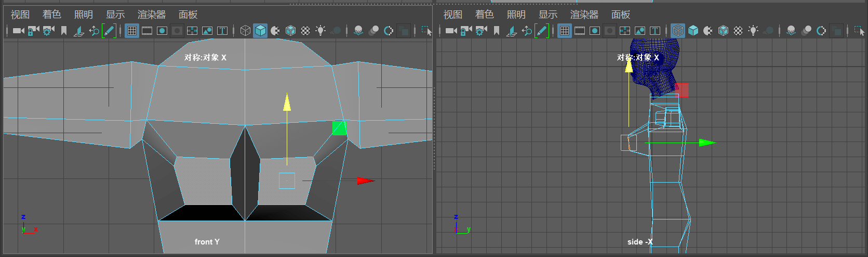Open 显示 menu in front view panel
The height and width of the screenshot is (257, 868).
pos(115,15)
